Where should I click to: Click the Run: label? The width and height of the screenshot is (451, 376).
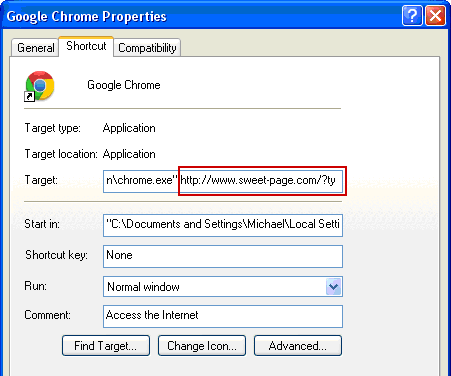pos(36,286)
